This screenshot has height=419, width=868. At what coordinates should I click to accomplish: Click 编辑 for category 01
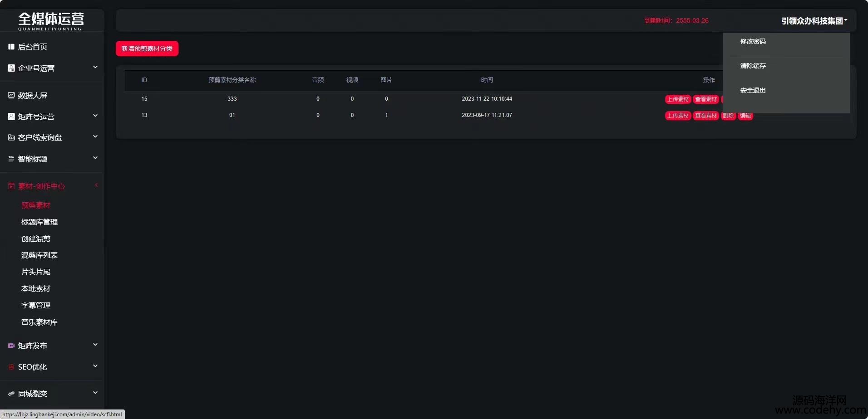[745, 116]
